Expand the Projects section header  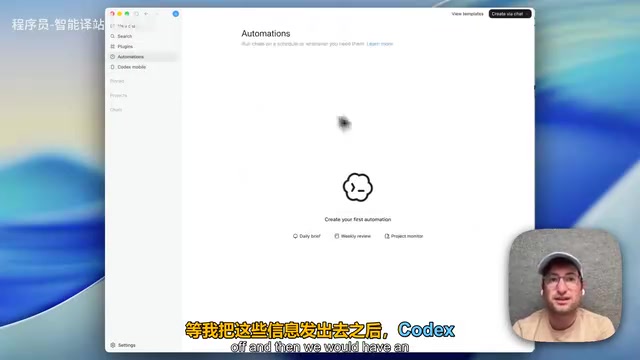(x=118, y=95)
